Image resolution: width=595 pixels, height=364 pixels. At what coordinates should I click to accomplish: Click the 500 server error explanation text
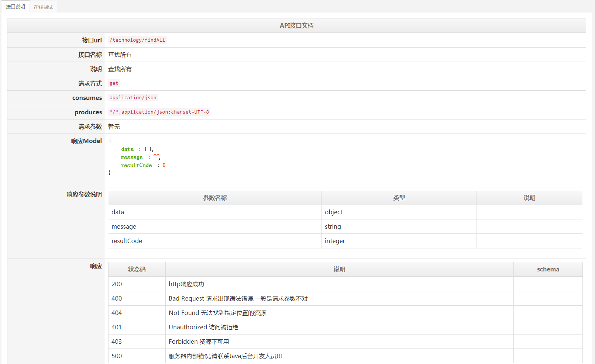coord(225,356)
